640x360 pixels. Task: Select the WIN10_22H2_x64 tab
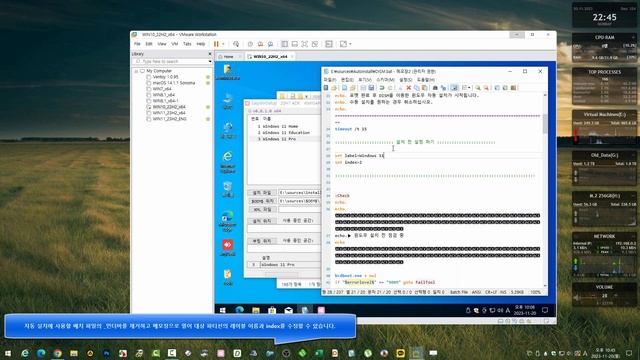click(270, 57)
